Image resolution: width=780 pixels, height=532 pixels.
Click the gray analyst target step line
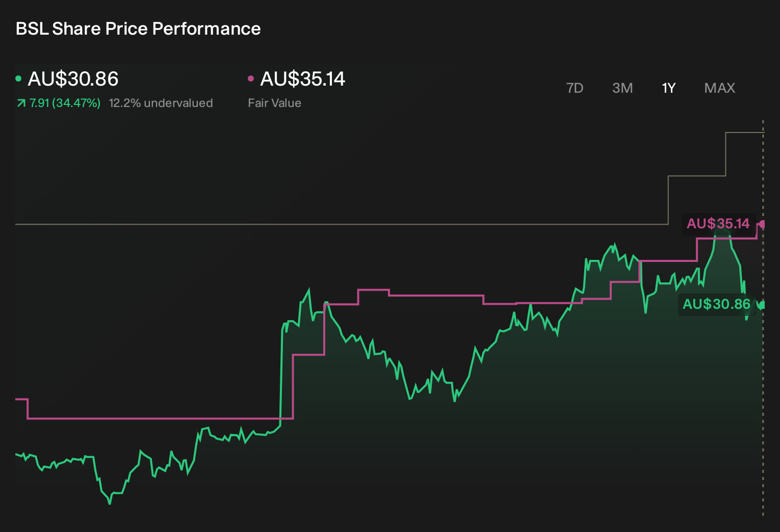(342, 224)
